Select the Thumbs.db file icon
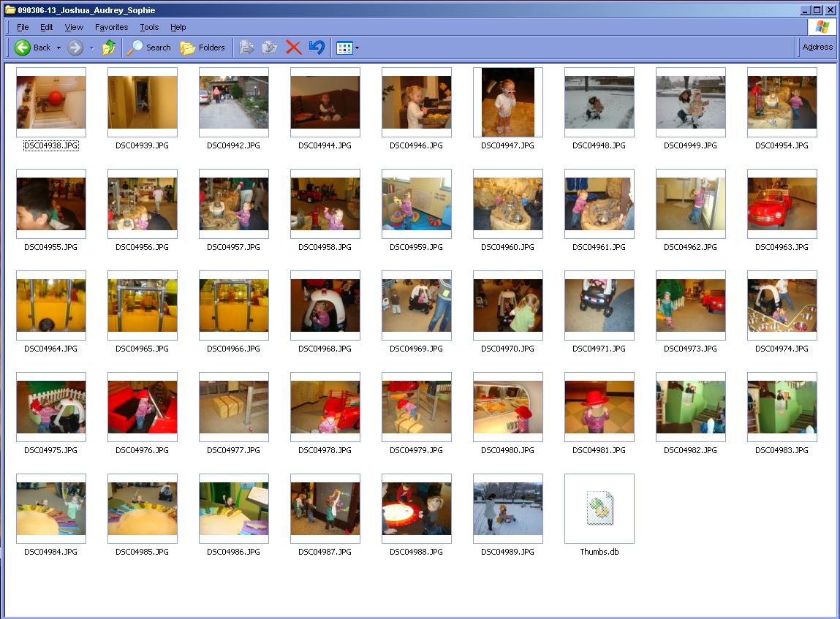Viewport: 840px width, 619px height. pyautogui.click(x=599, y=509)
